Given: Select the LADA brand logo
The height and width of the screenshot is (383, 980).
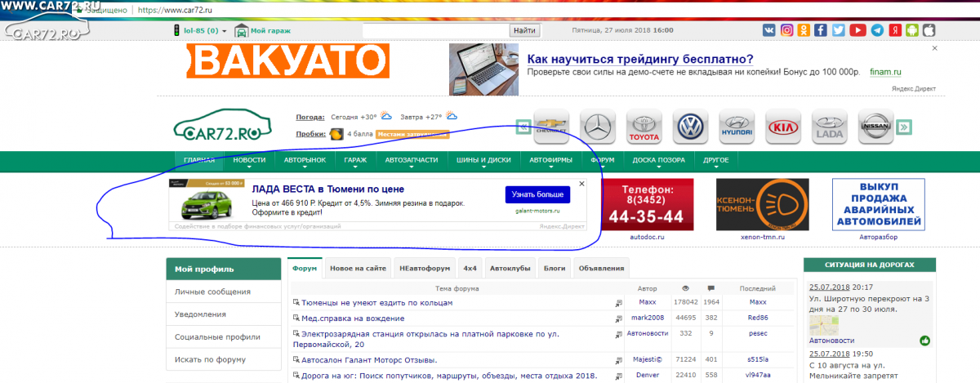Looking at the screenshot, I should click(830, 127).
